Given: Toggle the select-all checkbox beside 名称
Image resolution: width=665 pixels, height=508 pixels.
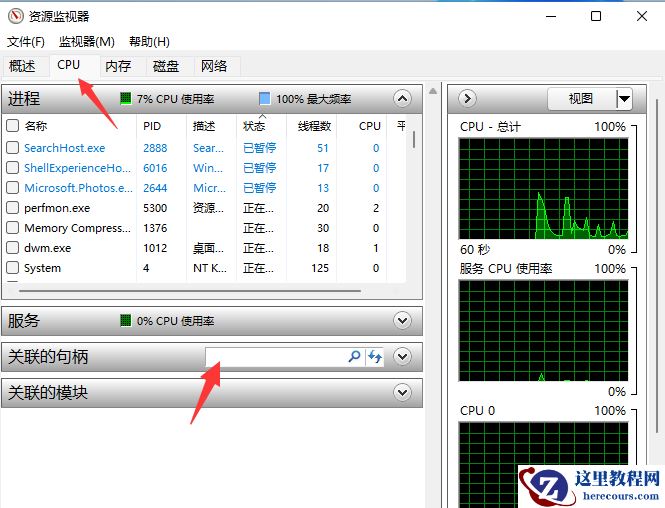Looking at the screenshot, I should pos(13,126).
